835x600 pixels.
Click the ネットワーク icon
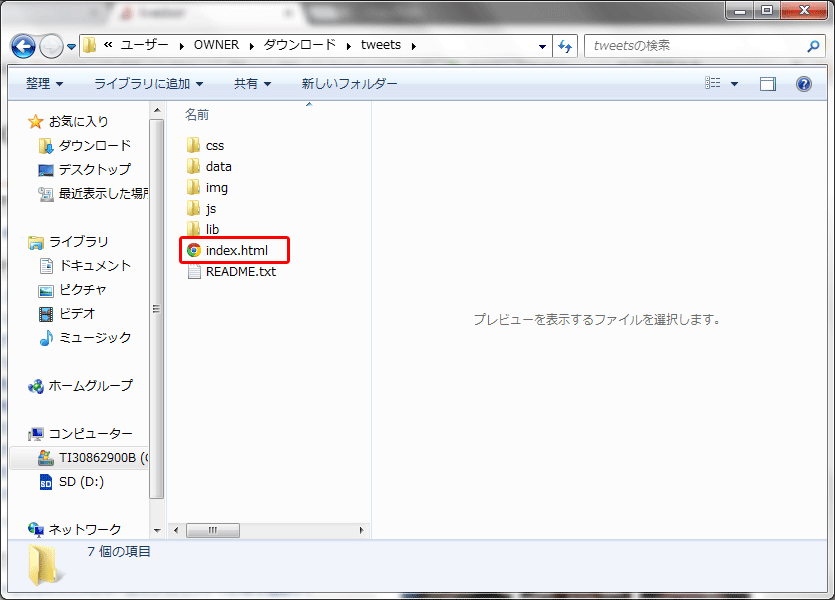[x=36, y=529]
